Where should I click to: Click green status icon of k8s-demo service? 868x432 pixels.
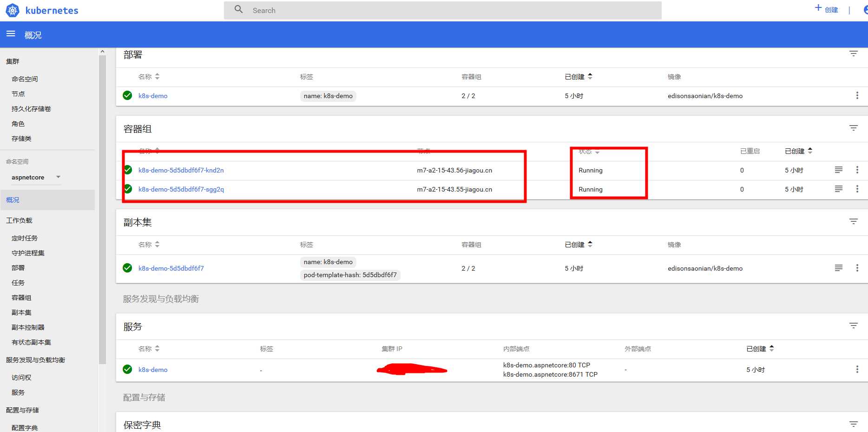pos(127,369)
